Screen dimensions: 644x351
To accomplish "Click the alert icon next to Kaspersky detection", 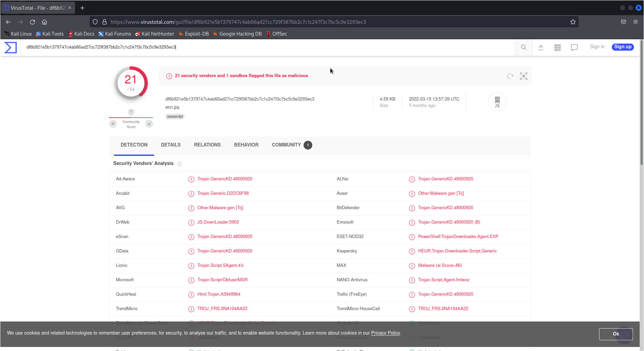I will click(412, 251).
